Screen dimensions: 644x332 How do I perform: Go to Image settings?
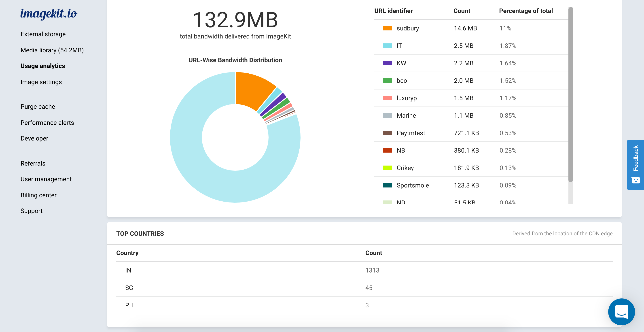coord(41,82)
